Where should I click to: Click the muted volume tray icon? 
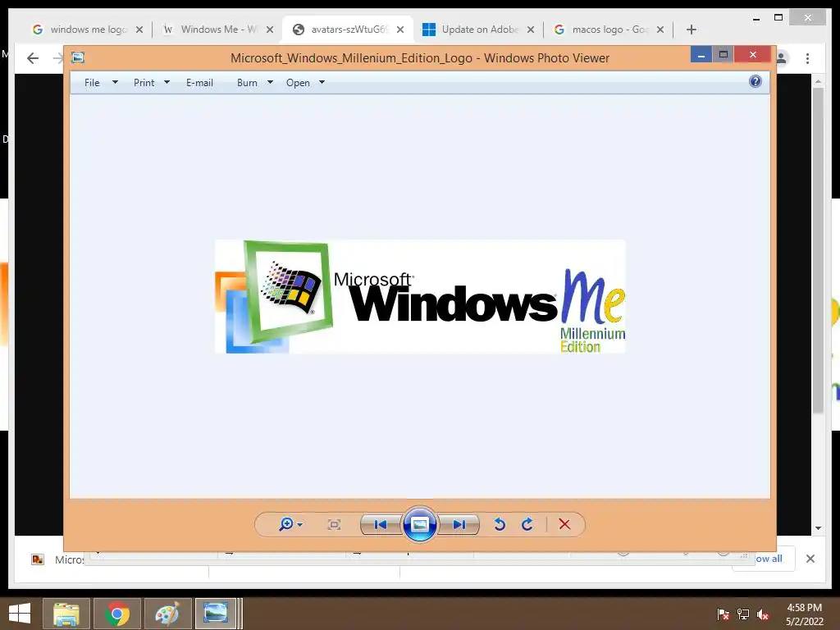[x=763, y=614]
